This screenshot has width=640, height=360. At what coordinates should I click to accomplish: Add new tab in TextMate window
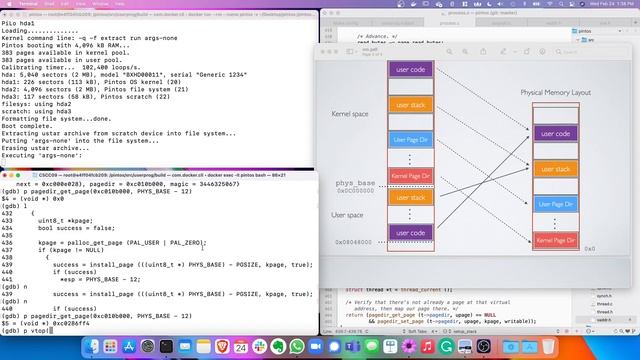[x=635, y=23]
